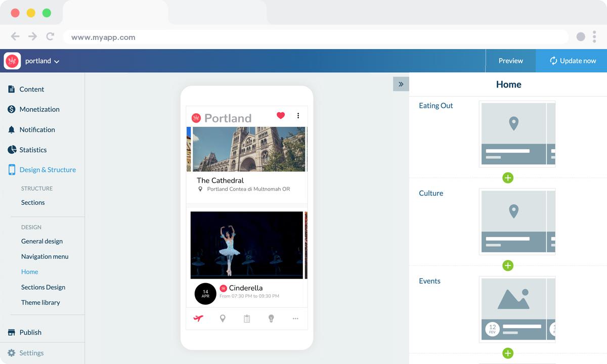Tap the clipboard tab icon in phone preview

point(247,318)
